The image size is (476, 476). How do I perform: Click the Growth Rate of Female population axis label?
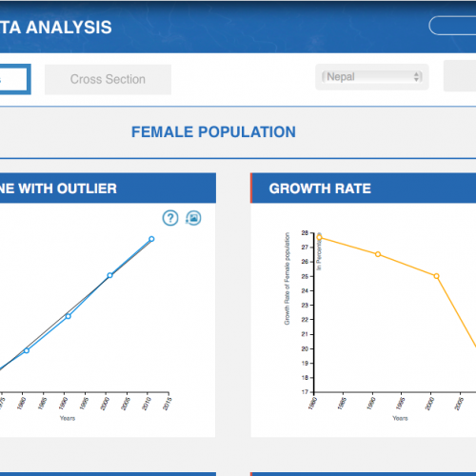[287, 279]
